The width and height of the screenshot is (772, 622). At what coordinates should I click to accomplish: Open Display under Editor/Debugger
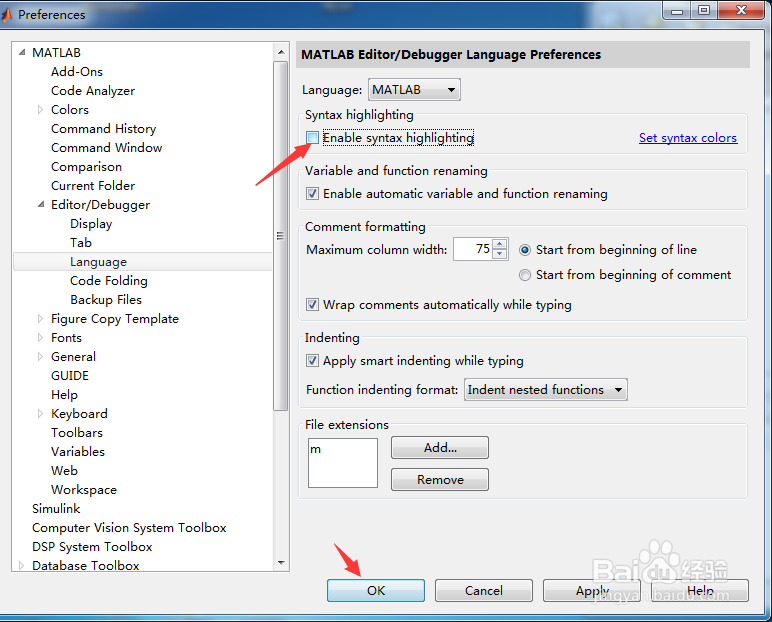coord(91,224)
